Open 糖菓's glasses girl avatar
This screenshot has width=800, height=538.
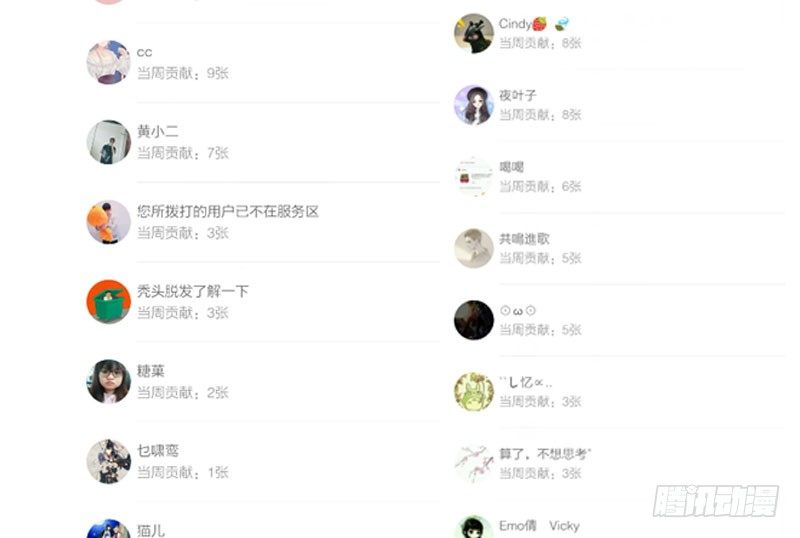pyautogui.click(x=108, y=381)
